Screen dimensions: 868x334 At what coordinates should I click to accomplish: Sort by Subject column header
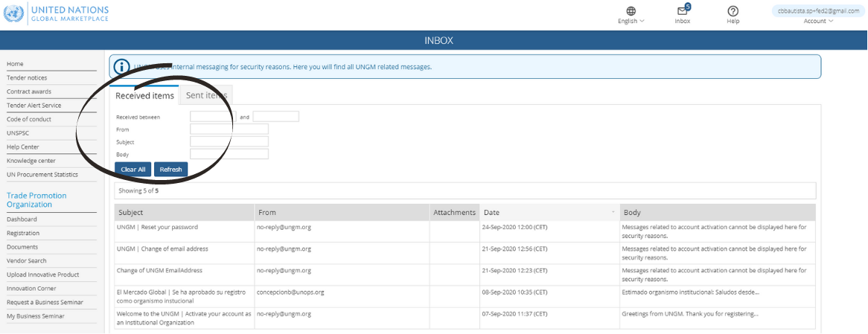pyautogui.click(x=185, y=212)
